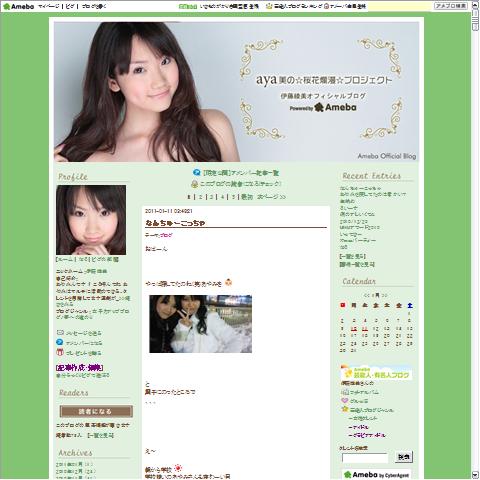Screen dimensions: 480x480
Task: Click the celebrity blog banner in right sidebar
Action: [376, 372]
